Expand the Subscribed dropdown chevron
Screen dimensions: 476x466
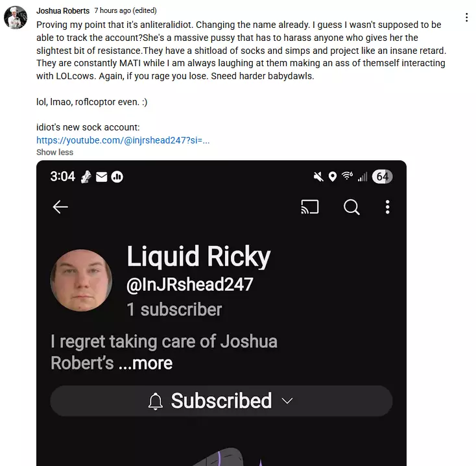pos(287,401)
